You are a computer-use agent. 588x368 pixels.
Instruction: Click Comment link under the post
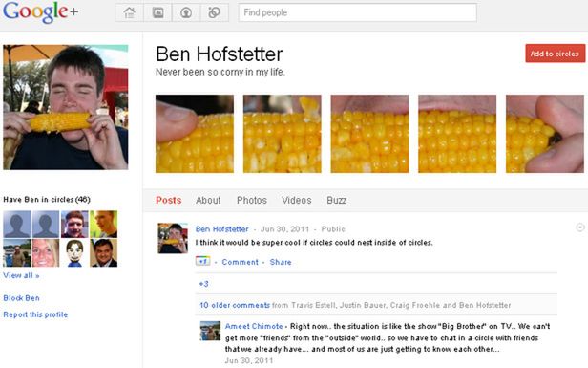pos(240,262)
